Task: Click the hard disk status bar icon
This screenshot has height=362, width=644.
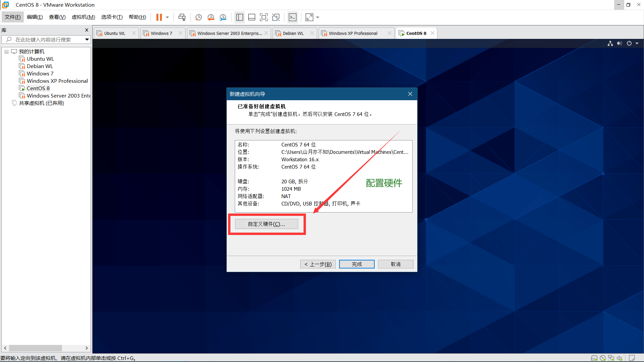Action: (594, 358)
